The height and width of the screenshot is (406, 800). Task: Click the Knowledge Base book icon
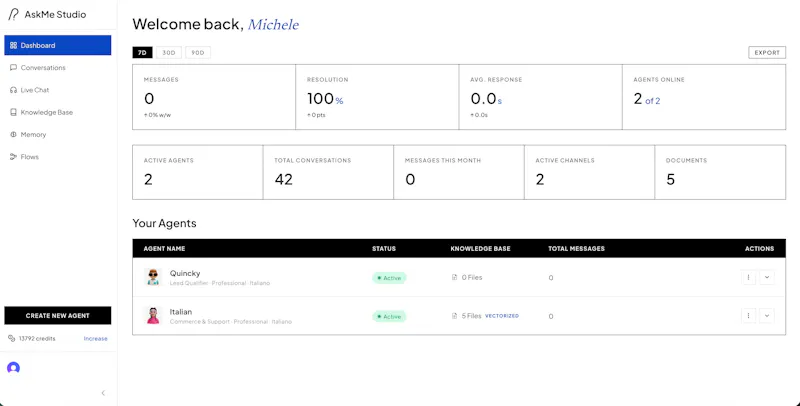click(14, 112)
